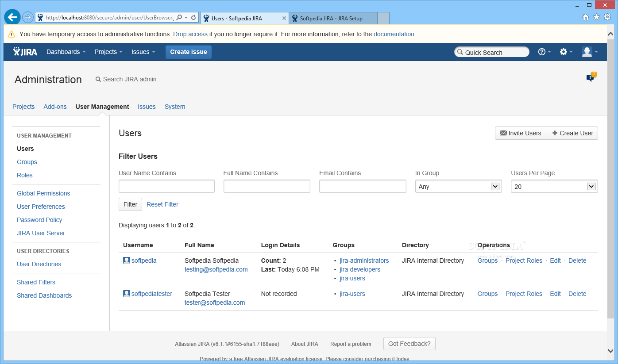The height and width of the screenshot is (364, 618).
Task: Open the browser home icon
Action: point(586,17)
